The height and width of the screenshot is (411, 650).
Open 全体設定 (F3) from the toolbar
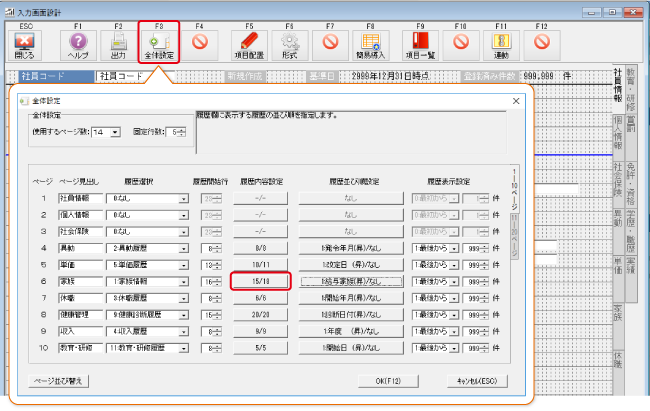(159, 43)
